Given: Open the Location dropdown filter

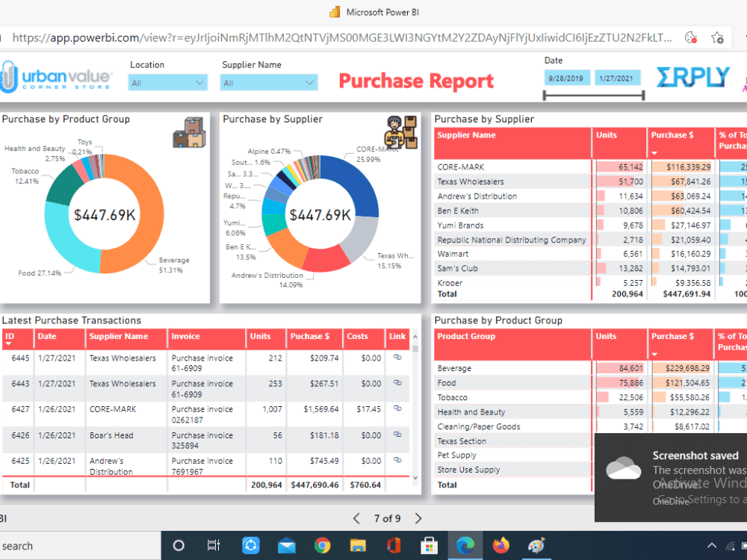Looking at the screenshot, I should click(x=167, y=83).
